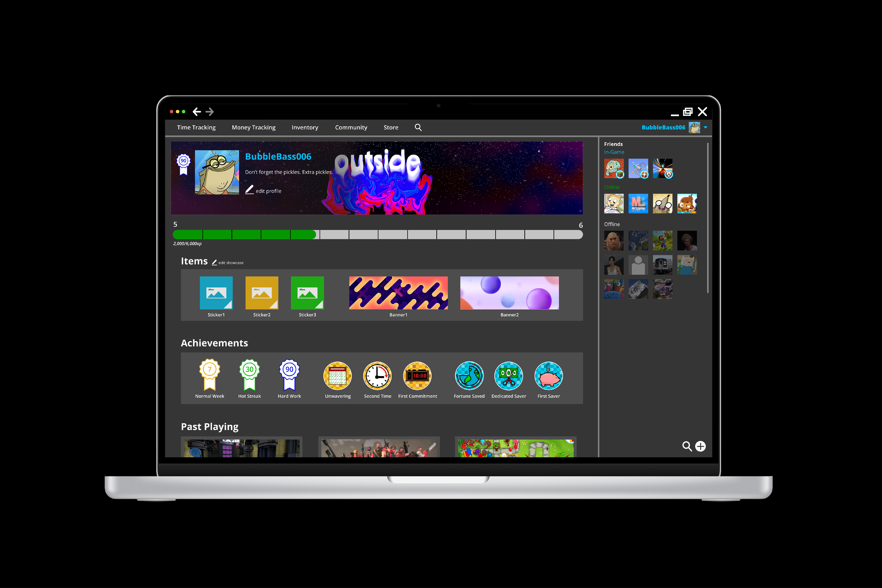The height and width of the screenshot is (588, 882).
Task: Open search from the top navigation magnifier
Action: tap(418, 127)
